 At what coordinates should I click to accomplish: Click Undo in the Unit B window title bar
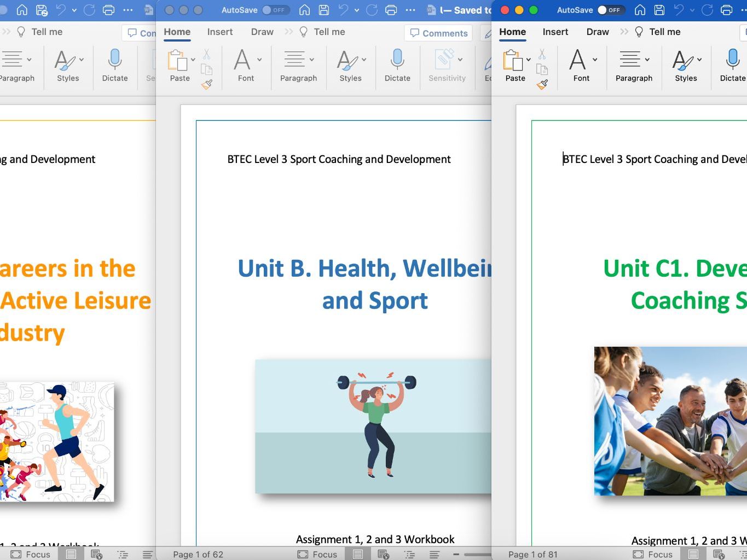tap(343, 10)
